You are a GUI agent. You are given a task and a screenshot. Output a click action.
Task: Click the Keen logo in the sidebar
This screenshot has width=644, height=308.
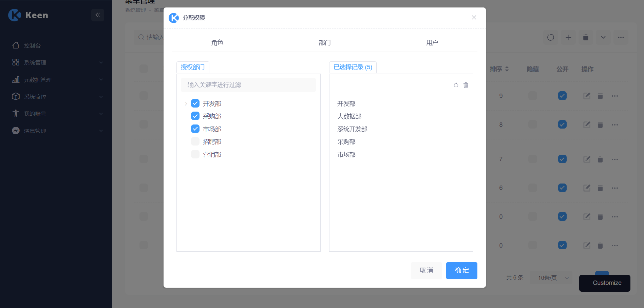pos(29,15)
